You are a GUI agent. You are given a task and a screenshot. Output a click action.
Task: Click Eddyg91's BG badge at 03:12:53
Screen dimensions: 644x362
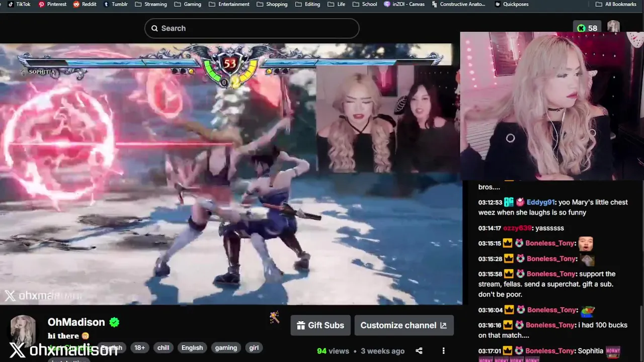pyautogui.click(x=509, y=202)
